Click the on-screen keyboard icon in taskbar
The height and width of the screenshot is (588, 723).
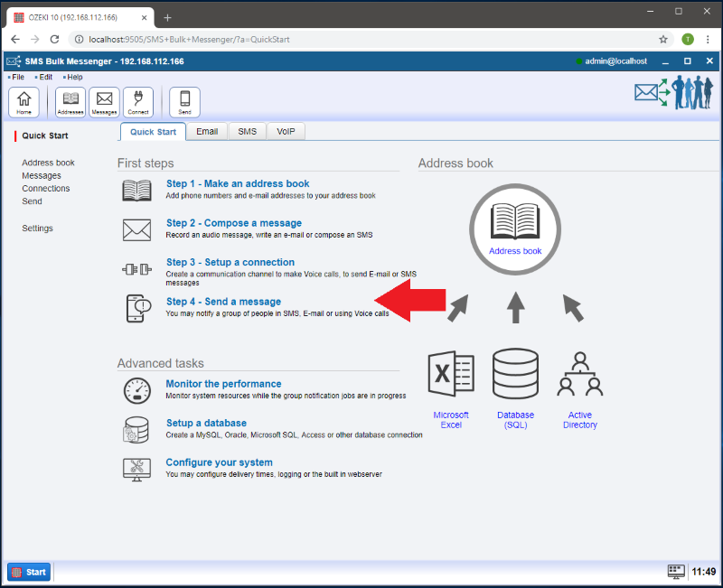(x=675, y=572)
